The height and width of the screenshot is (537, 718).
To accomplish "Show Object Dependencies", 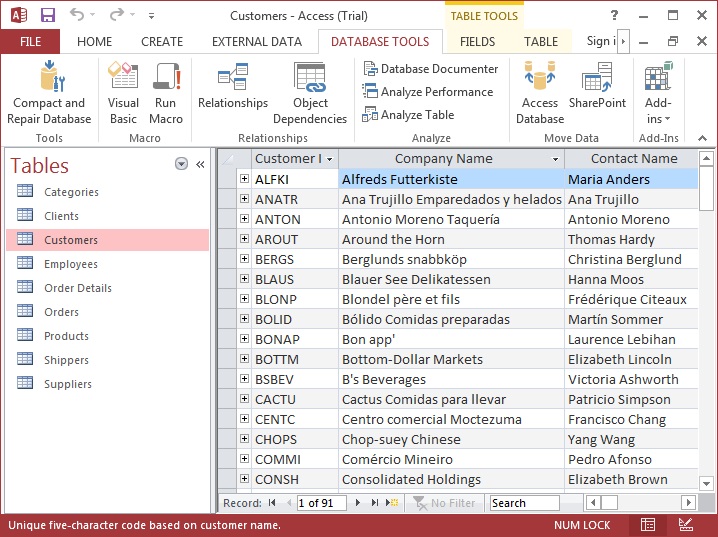I will [x=310, y=93].
